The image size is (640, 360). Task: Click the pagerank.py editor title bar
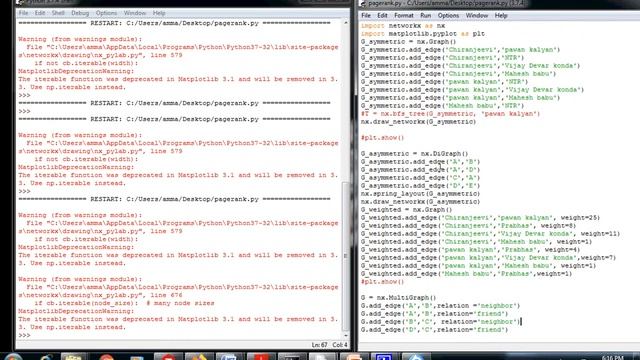499,4
